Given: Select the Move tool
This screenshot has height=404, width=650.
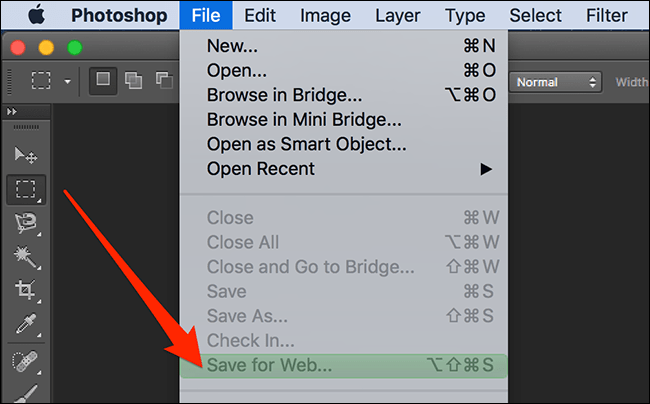Looking at the screenshot, I should [x=26, y=155].
